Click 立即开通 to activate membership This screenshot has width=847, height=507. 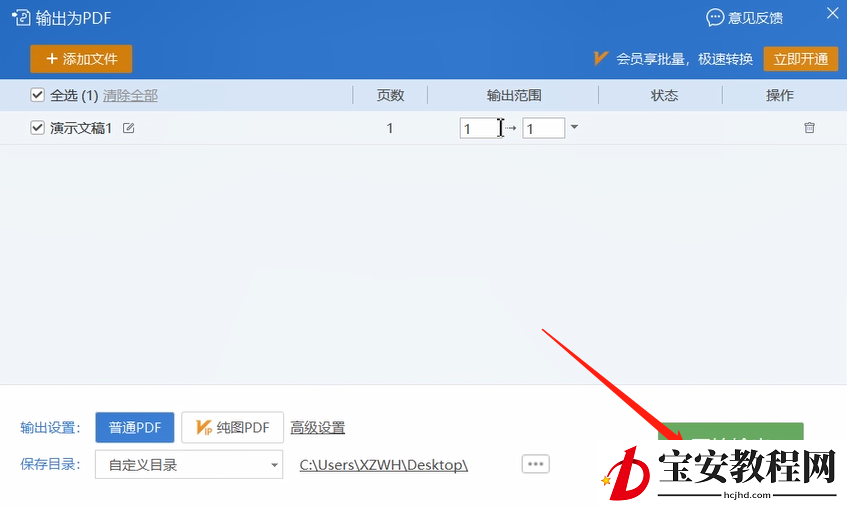point(801,59)
